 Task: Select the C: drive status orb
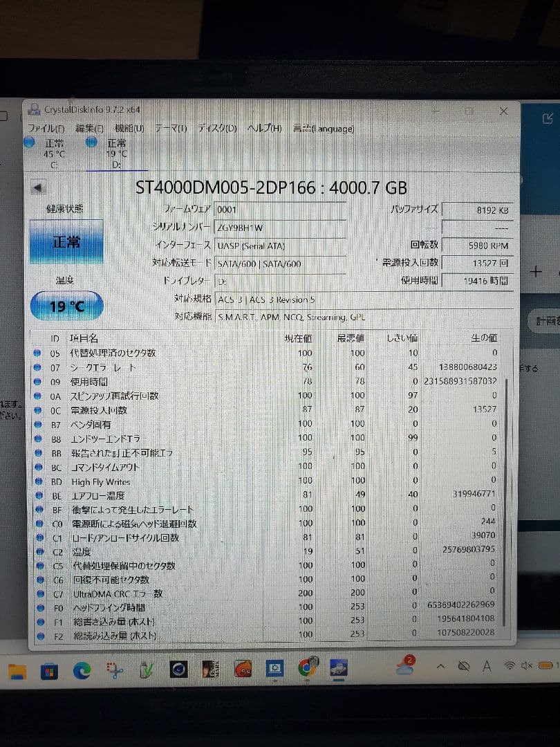[29, 142]
